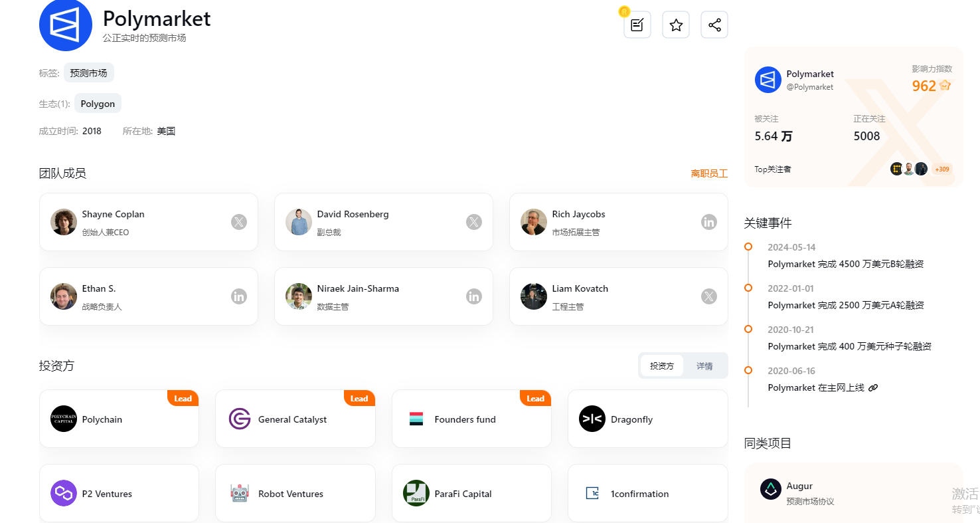Click the P2 Ventures logo

click(64, 493)
